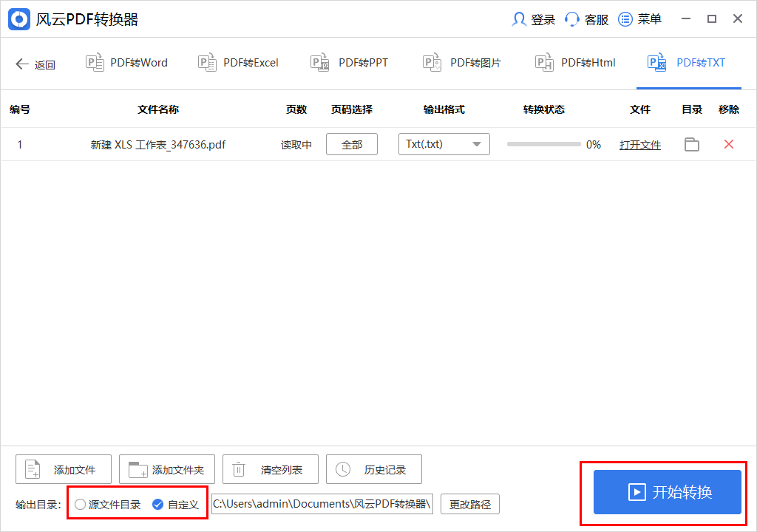
Task: Open the menu list icon
Action: (625, 19)
